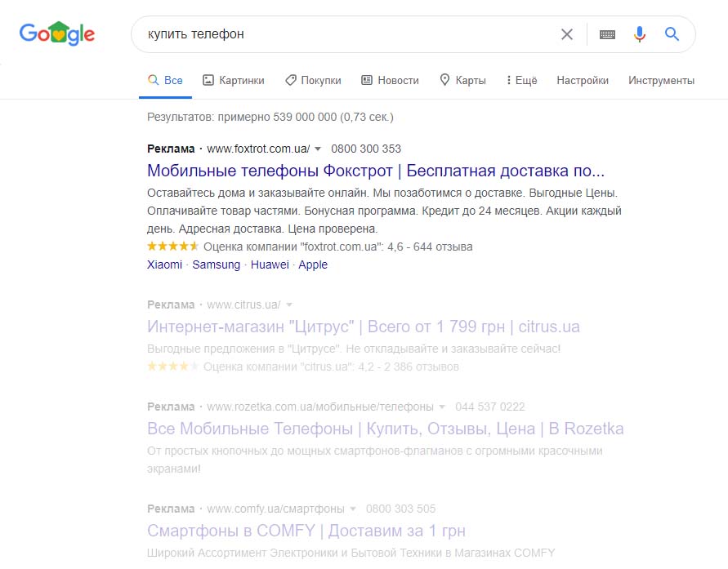The width and height of the screenshot is (728, 569).
Task: Open Инструменты
Action: click(661, 80)
